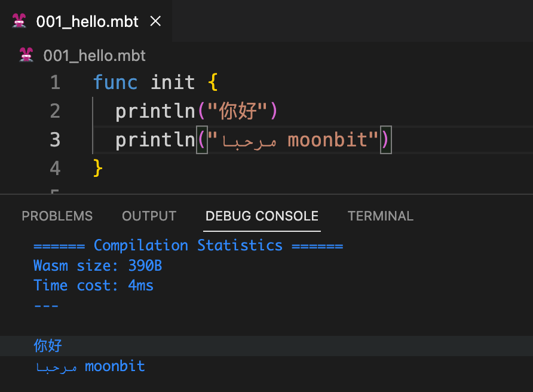This screenshot has height=392, width=533.
Task: Click line number 1 in the gutter
Action: click(55, 82)
